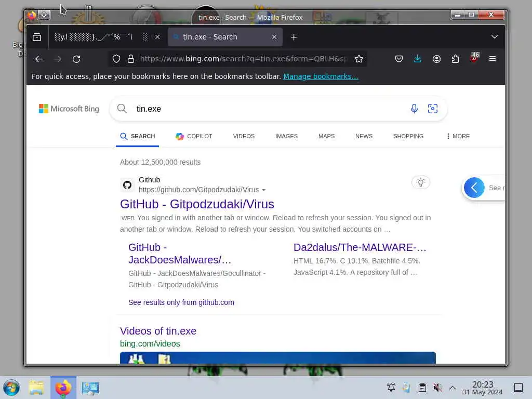Expand the blue sidebar chevron button
The image size is (532, 399).
(x=474, y=188)
